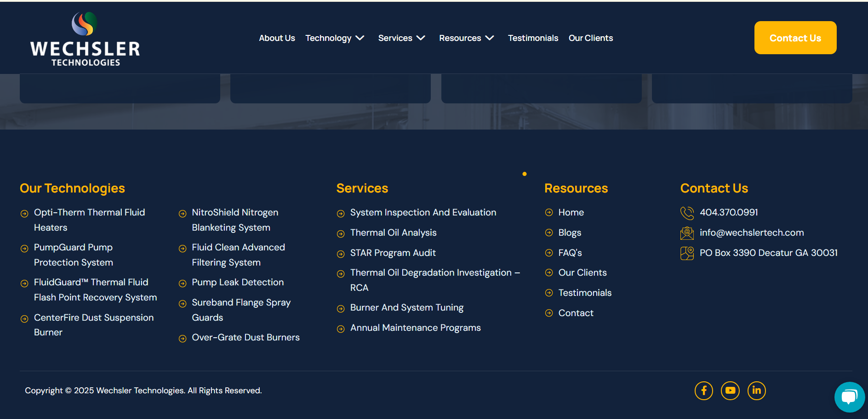Open the Resources nav menu
The width and height of the screenshot is (868, 419).
(460, 38)
